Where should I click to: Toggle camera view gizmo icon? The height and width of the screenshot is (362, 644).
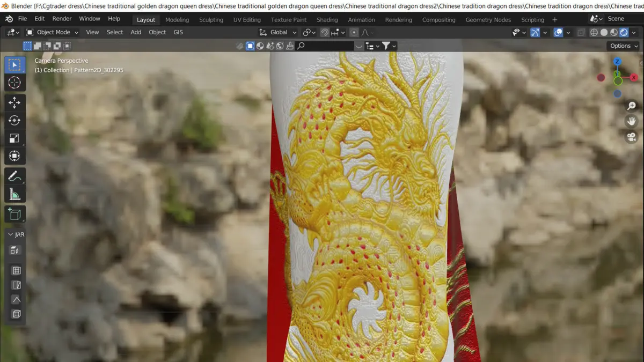point(632,137)
